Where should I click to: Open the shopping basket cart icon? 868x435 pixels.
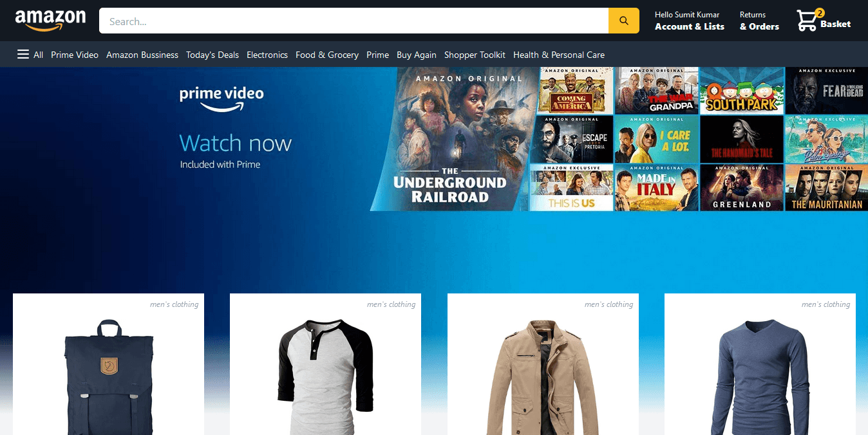pyautogui.click(x=806, y=21)
